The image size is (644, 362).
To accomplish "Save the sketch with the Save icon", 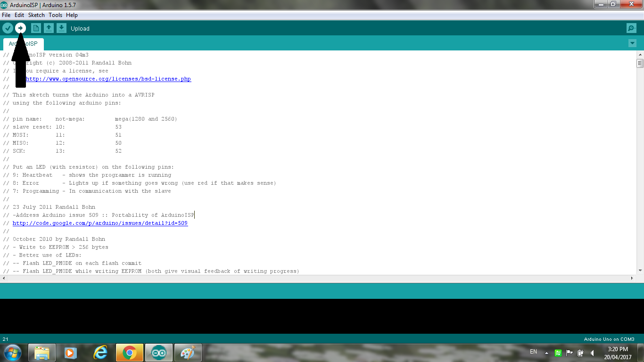I will (61, 28).
